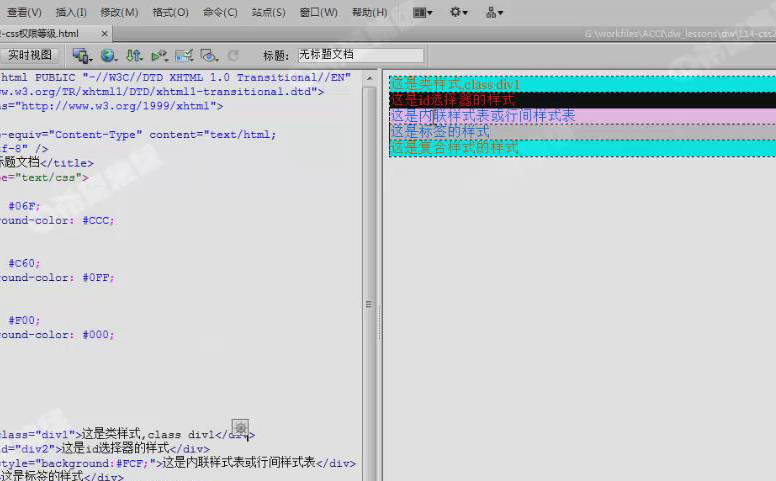Open the gear extension settings dropdown
The image size is (776, 481).
[x=459, y=13]
